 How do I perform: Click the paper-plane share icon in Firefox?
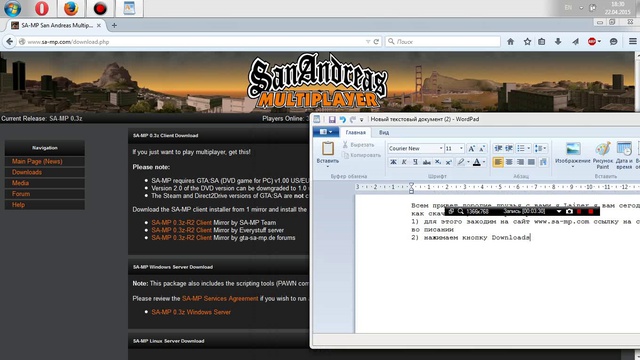click(575, 42)
